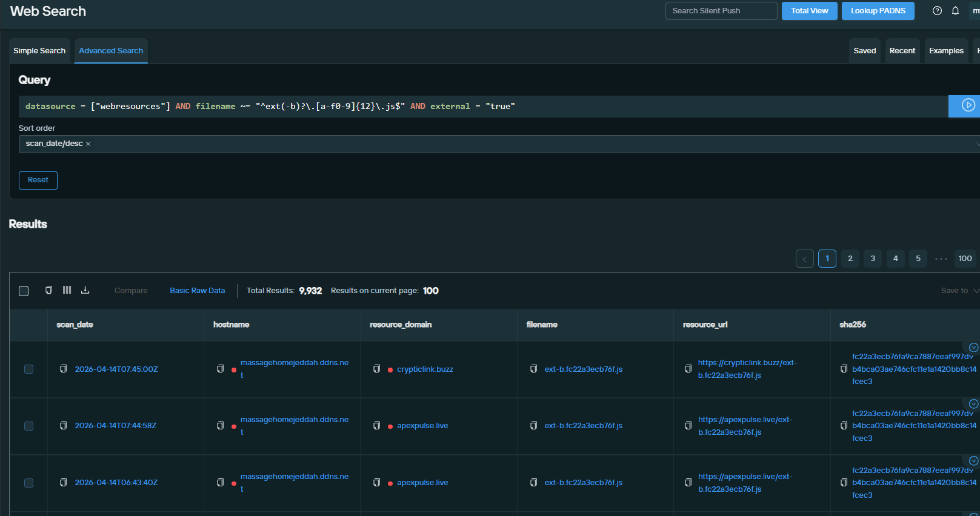Copy apexpulse.live domain in 06:43:40Z row

pyautogui.click(x=376, y=483)
